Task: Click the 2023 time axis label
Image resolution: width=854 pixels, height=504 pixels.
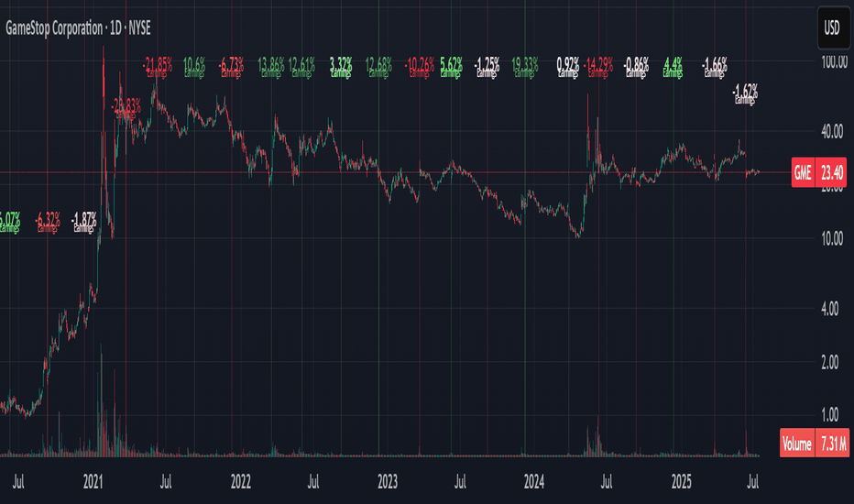Action: pyautogui.click(x=388, y=482)
